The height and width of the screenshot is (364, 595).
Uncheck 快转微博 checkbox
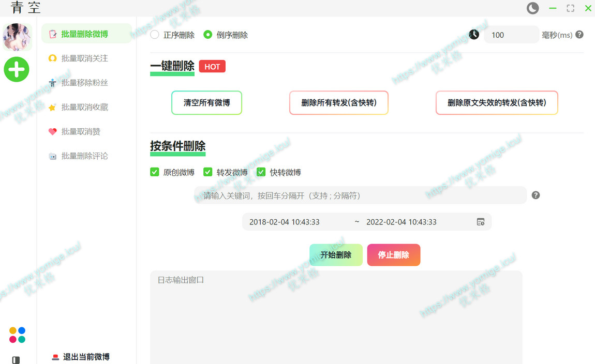[261, 172]
